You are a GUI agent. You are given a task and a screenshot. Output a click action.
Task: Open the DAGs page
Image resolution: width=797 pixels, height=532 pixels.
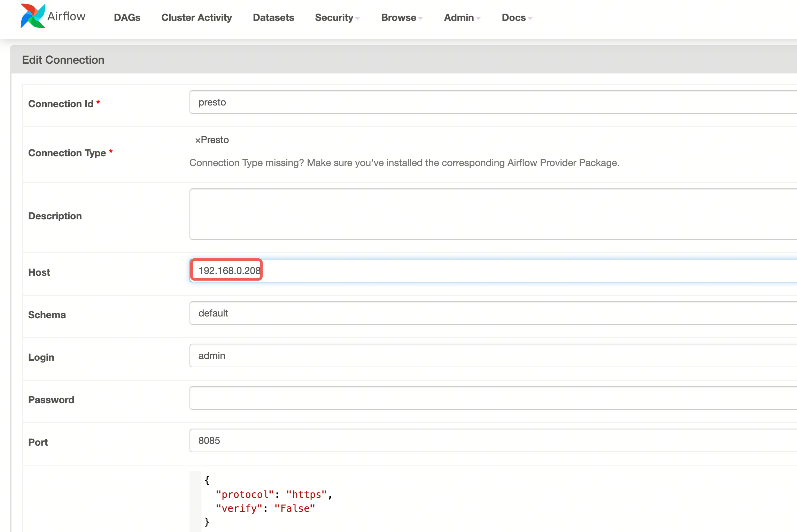[127, 17]
